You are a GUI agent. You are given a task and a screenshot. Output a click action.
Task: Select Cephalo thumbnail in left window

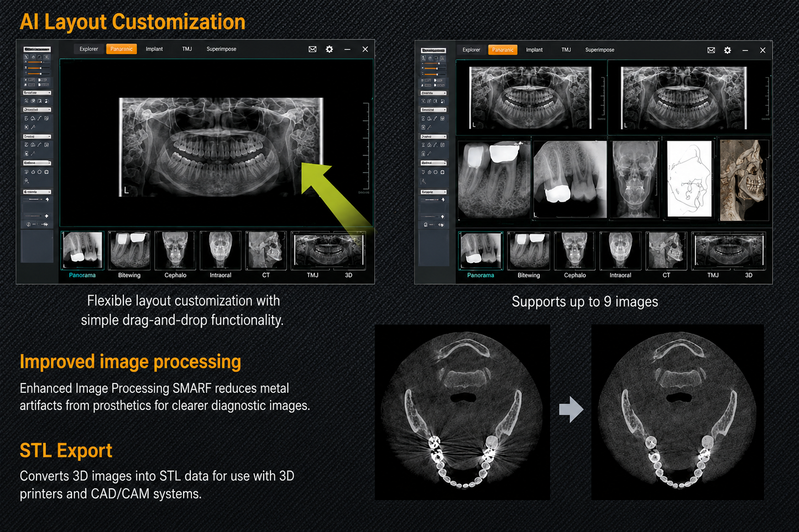click(175, 250)
